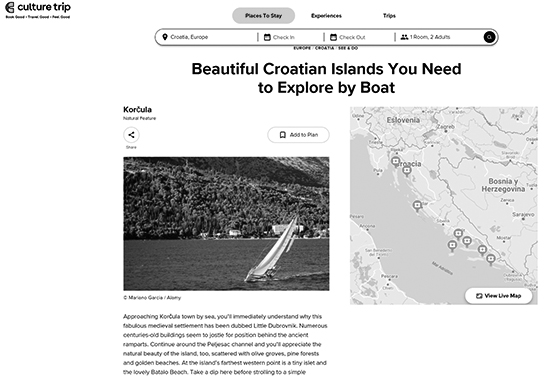Click the Culture Trip logo

[x=38, y=10]
